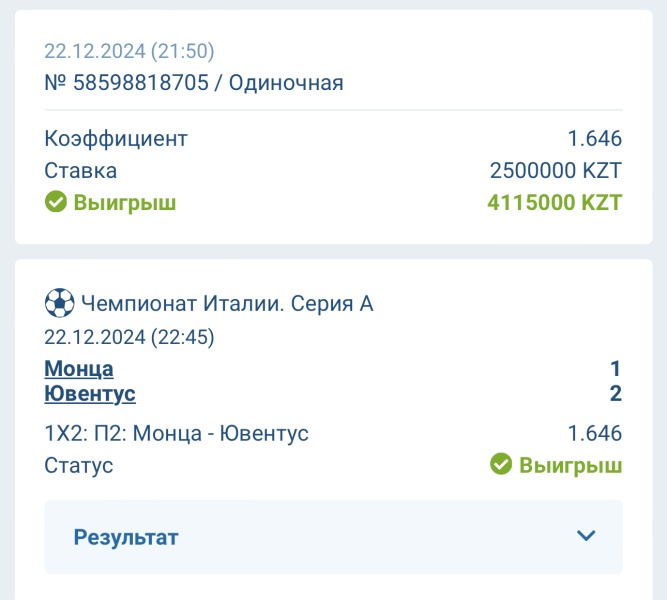
Task: Click the bet selection 1X2: П2: Монца - Ювентус
Action: 177,434
